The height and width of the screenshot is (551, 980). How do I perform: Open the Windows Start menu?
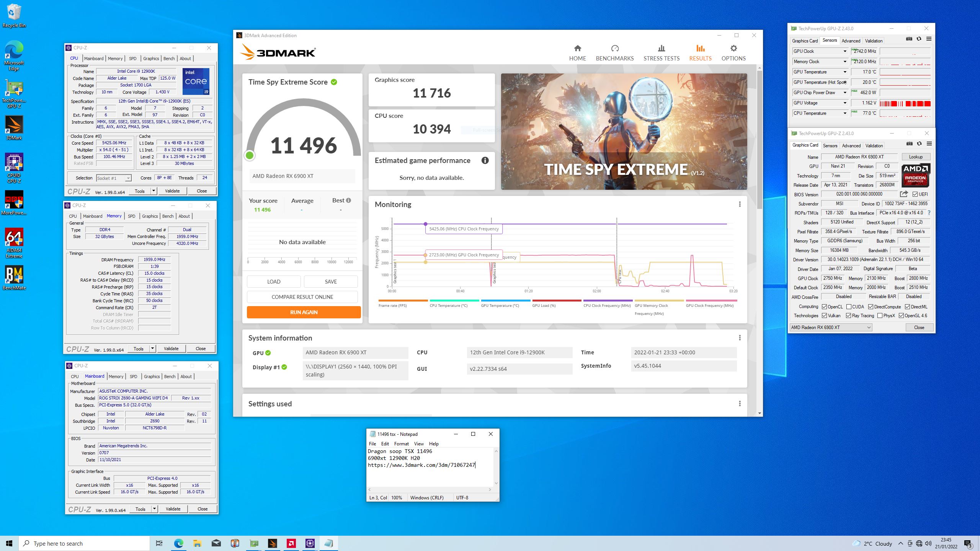(9, 543)
